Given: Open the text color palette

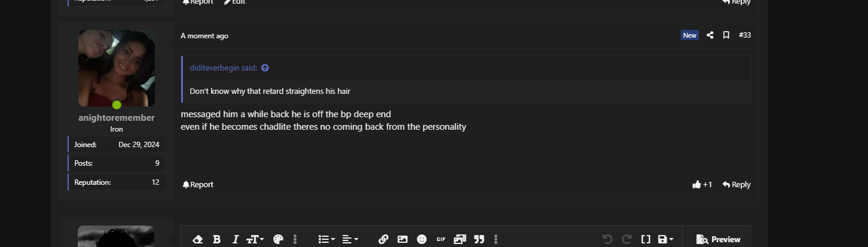Looking at the screenshot, I should [278, 239].
